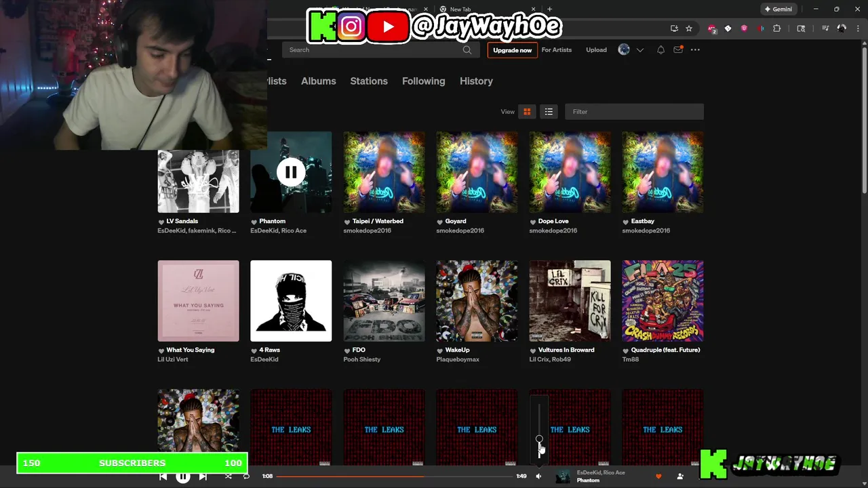Screen dimensions: 868x488
Task: Open Quadruple (feat. Future) title
Action: 665,350
